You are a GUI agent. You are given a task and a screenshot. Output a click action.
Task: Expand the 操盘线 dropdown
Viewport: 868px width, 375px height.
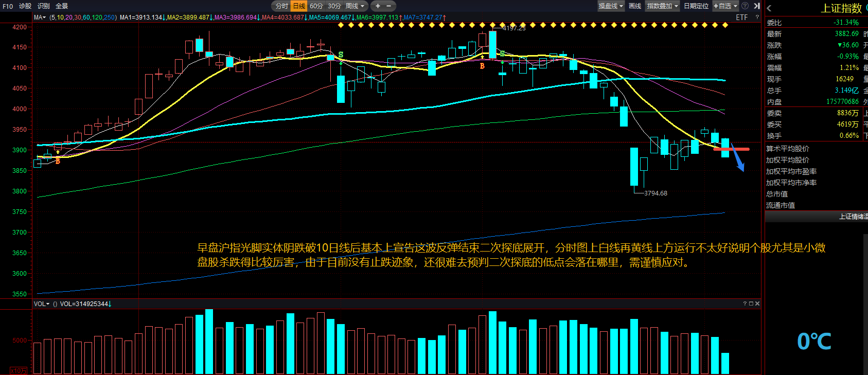point(611,6)
